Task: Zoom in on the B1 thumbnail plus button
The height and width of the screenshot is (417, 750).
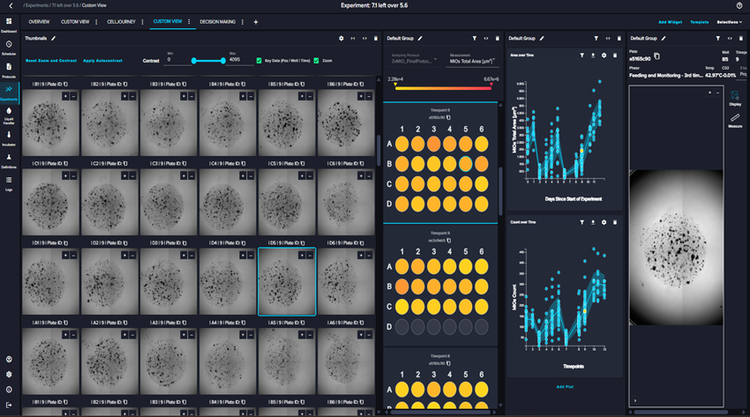Action: click(x=66, y=97)
